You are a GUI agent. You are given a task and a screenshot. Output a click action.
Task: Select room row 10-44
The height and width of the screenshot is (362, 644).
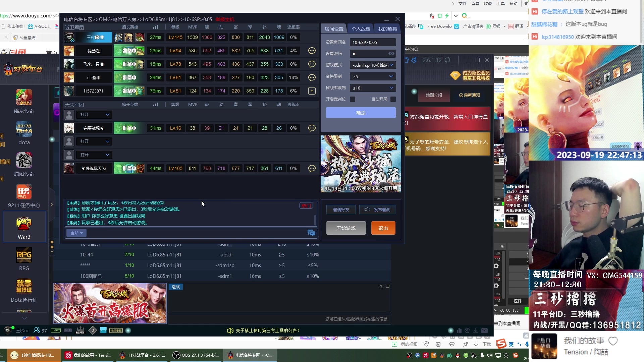222,255
